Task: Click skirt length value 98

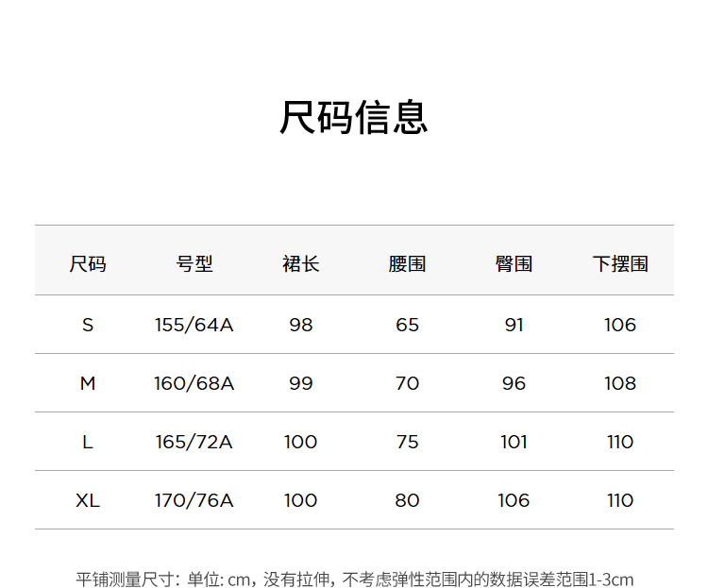Action: [x=301, y=325]
